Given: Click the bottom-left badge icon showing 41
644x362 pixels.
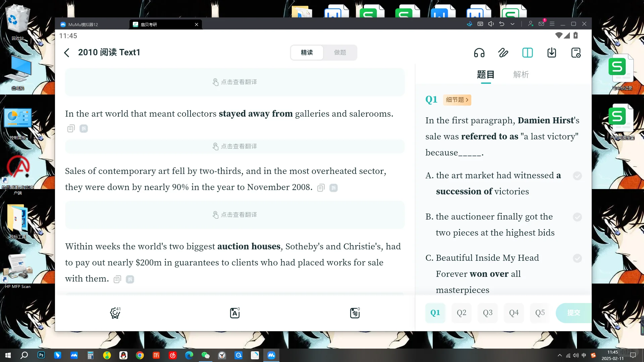Looking at the screenshot, I should (115, 313).
